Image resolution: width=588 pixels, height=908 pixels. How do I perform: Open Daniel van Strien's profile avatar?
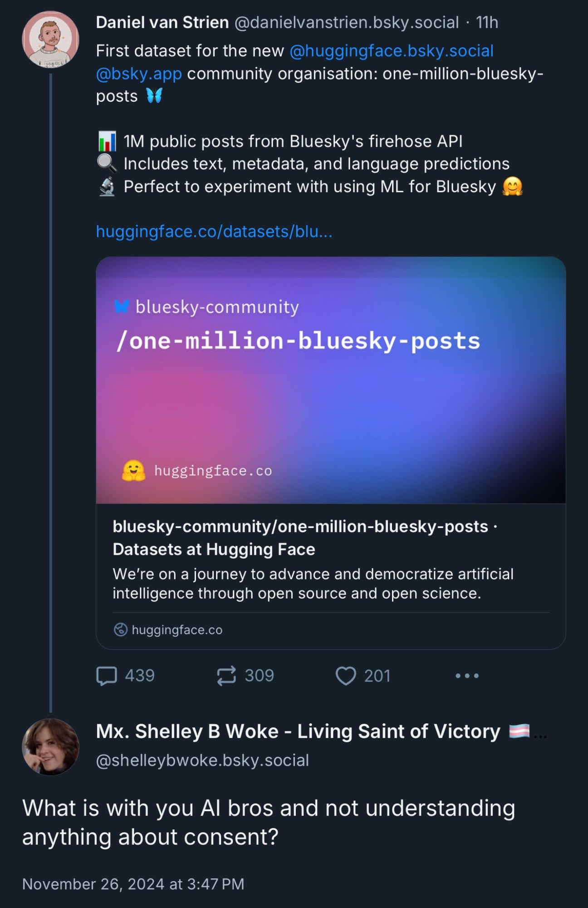(x=50, y=39)
